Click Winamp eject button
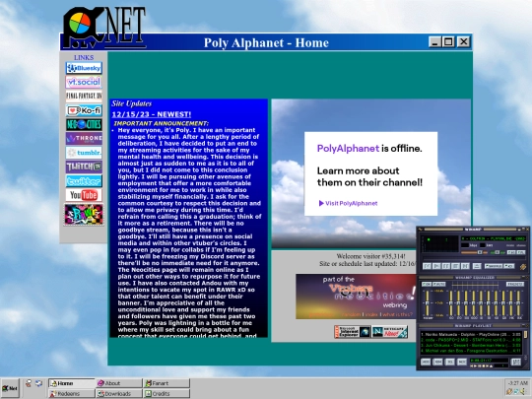Screen dimensions: 532x399 click(477, 266)
